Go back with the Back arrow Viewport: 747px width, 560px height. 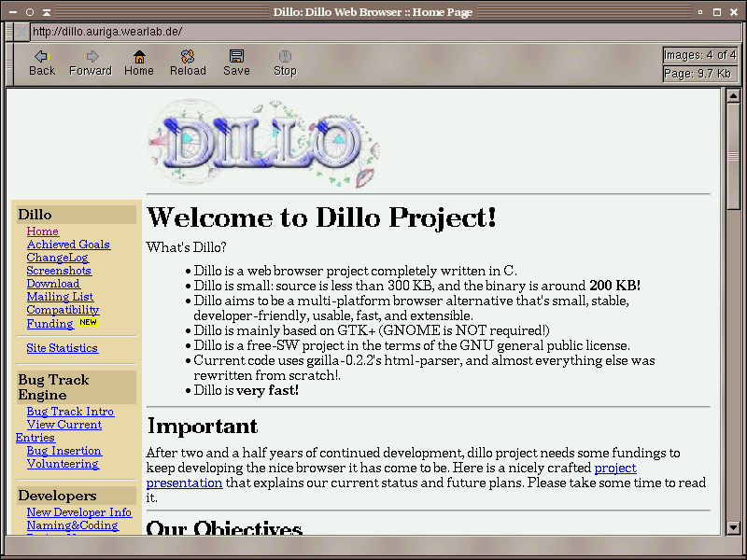(x=42, y=63)
